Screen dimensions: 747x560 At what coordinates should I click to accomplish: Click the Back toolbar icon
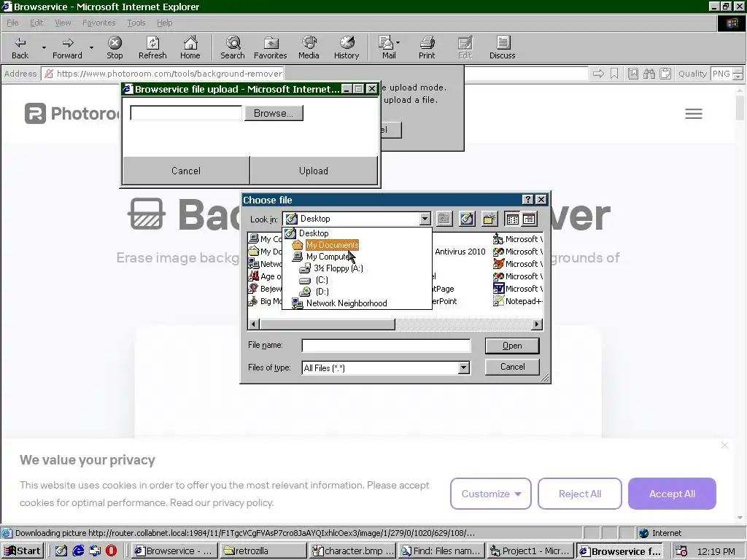point(20,47)
